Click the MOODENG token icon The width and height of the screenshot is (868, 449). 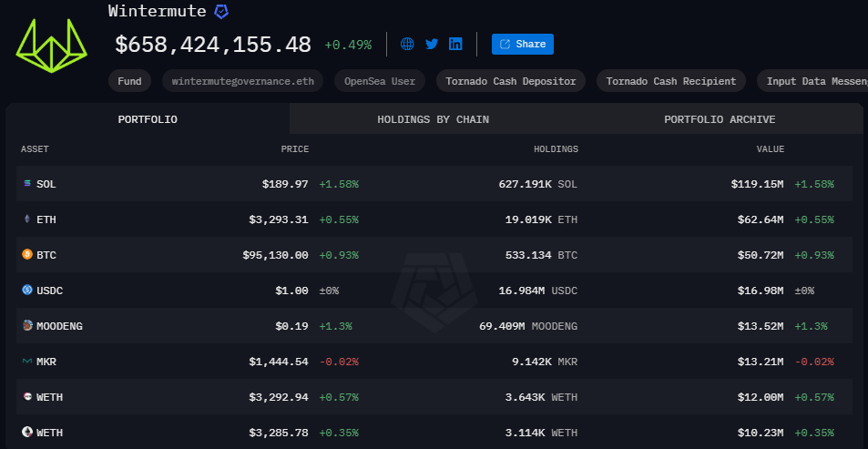coord(27,325)
